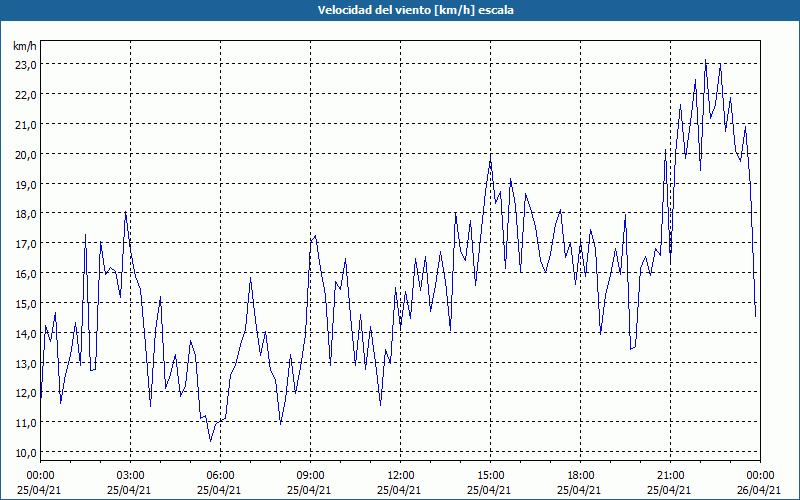Viewport: 800px width, 500px height.
Task: Select the 16,0 y-axis label
Action: (25, 273)
